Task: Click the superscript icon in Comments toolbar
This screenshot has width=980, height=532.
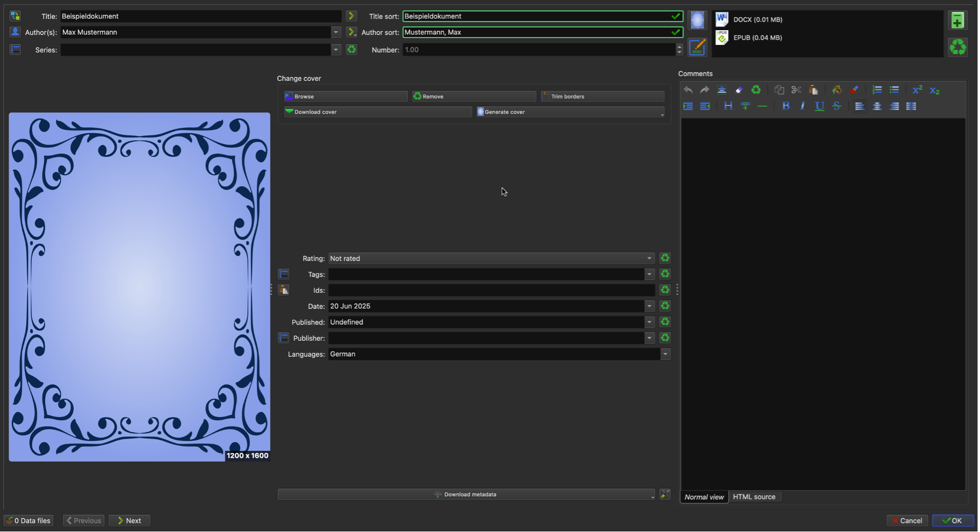Action: (917, 90)
